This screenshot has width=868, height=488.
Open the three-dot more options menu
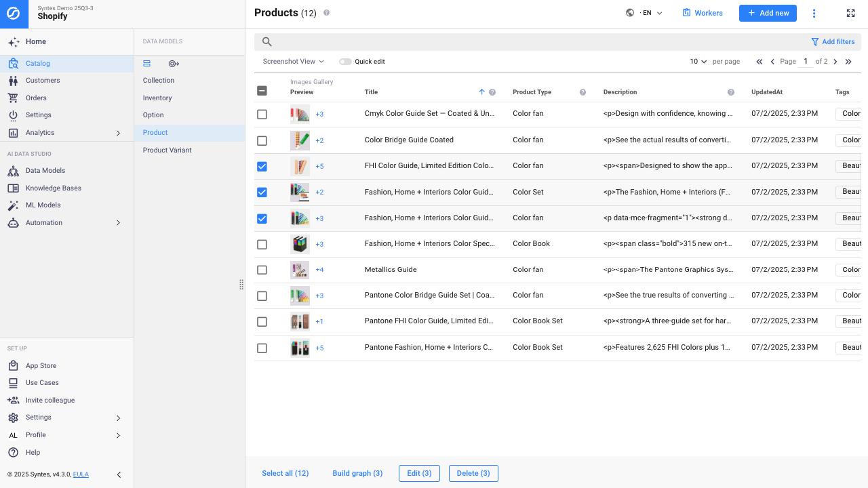coord(814,14)
